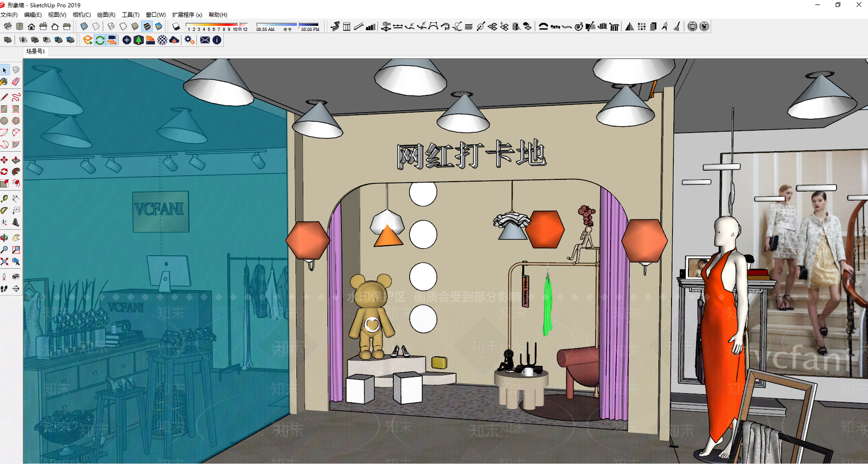The height and width of the screenshot is (464, 868).
Task: Select the Orbit tool
Action: [4, 237]
